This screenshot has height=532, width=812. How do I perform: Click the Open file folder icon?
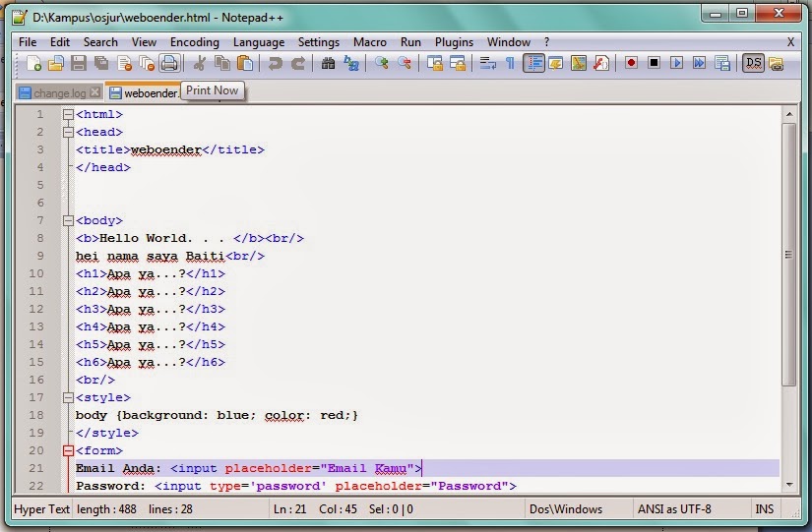coord(56,64)
